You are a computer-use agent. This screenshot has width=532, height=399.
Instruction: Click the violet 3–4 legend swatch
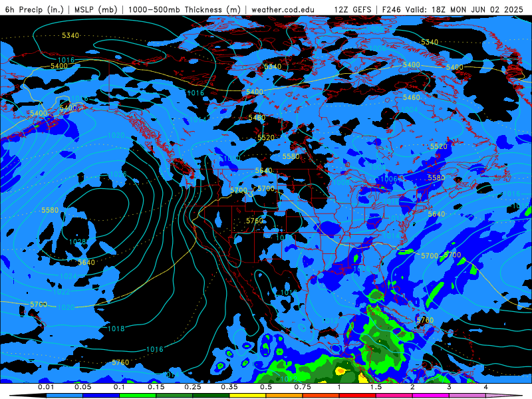click(x=467, y=396)
